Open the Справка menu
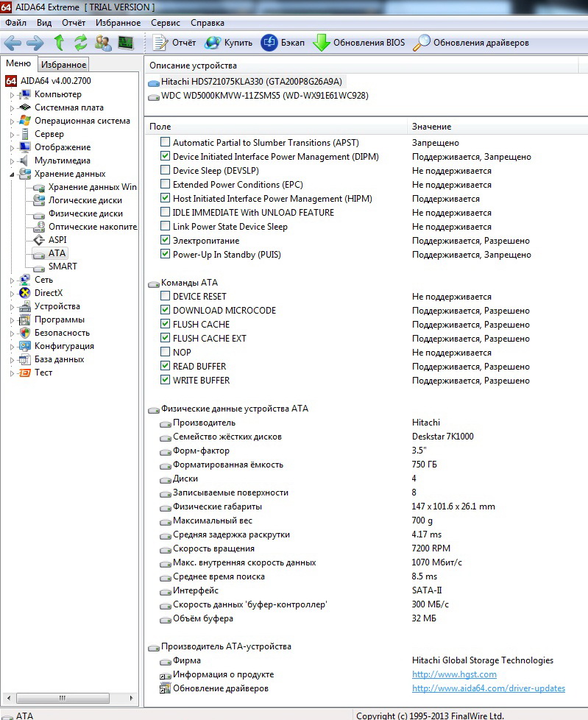 point(207,23)
